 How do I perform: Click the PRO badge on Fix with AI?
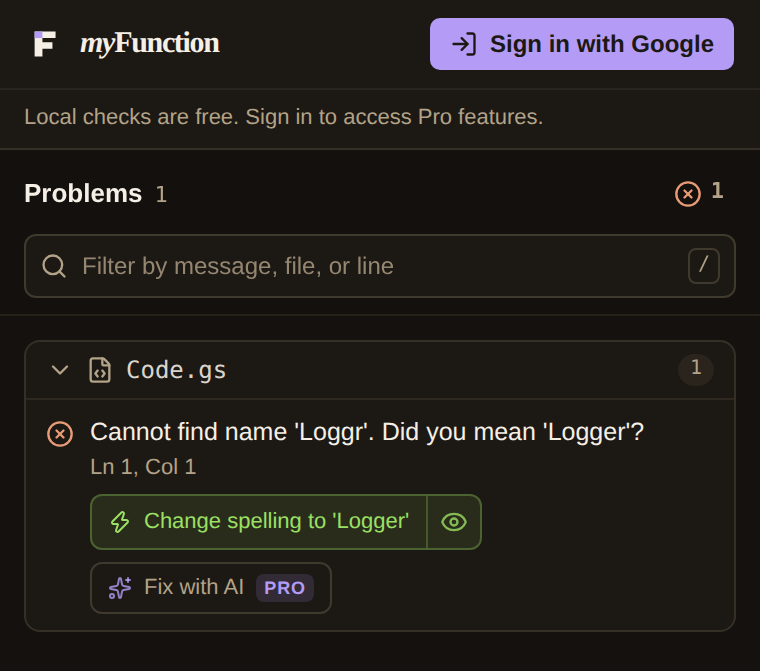click(x=285, y=588)
